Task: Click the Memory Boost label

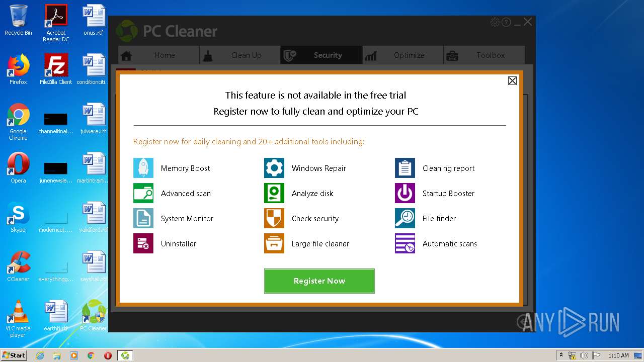Action: (186, 168)
